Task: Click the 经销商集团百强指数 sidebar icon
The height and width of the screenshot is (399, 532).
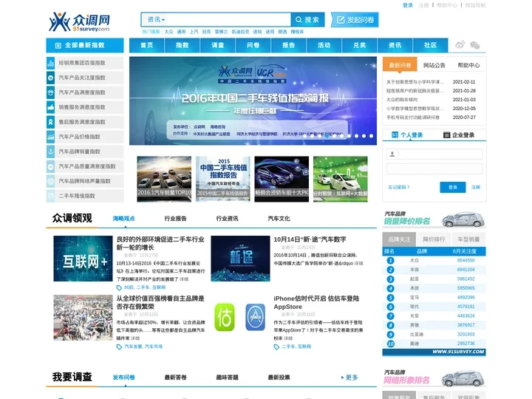Action: tap(50, 63)
